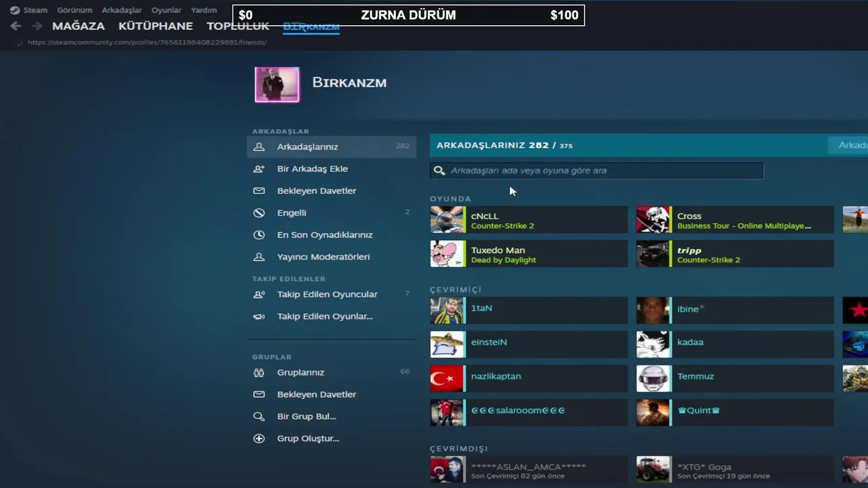Open the Steam menu

click(x=35, y=10)
